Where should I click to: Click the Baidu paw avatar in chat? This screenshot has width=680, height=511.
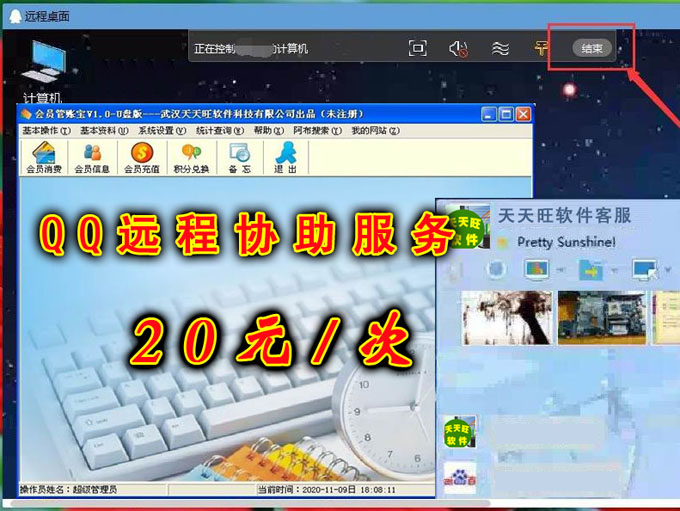point(459,478)
